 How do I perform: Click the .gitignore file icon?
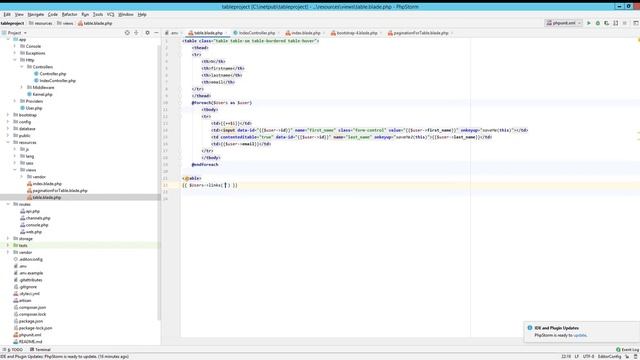click(x=16, y=287)
